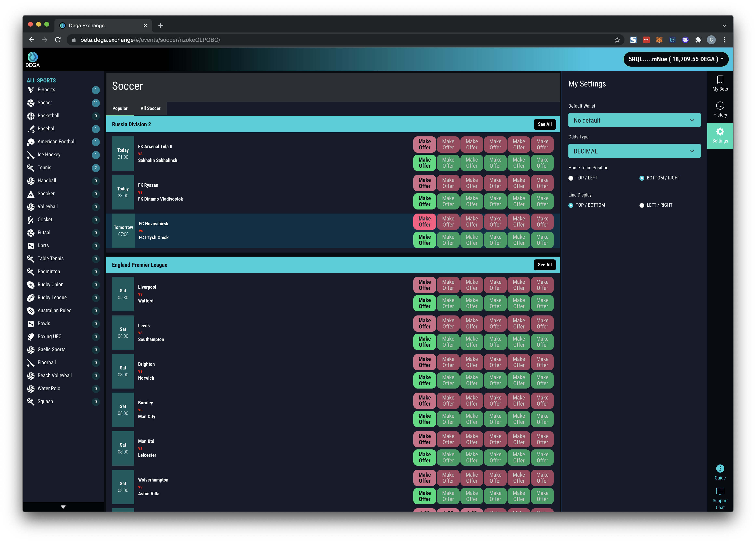Image resolution: width=756 pixels, height=542 pixels.
Task: Select the Ice Hockey sport icon
Action: (x=31, y=155)
